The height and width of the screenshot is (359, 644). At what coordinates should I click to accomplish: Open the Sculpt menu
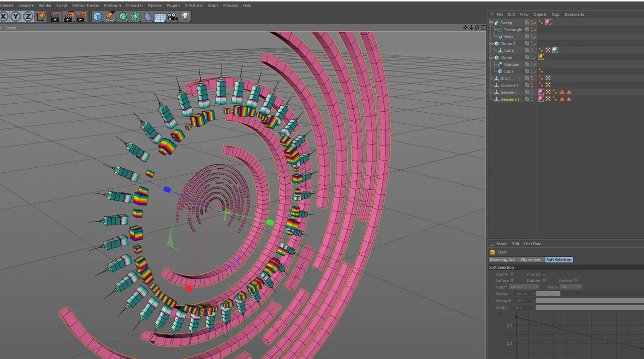[x=62, y=5]
